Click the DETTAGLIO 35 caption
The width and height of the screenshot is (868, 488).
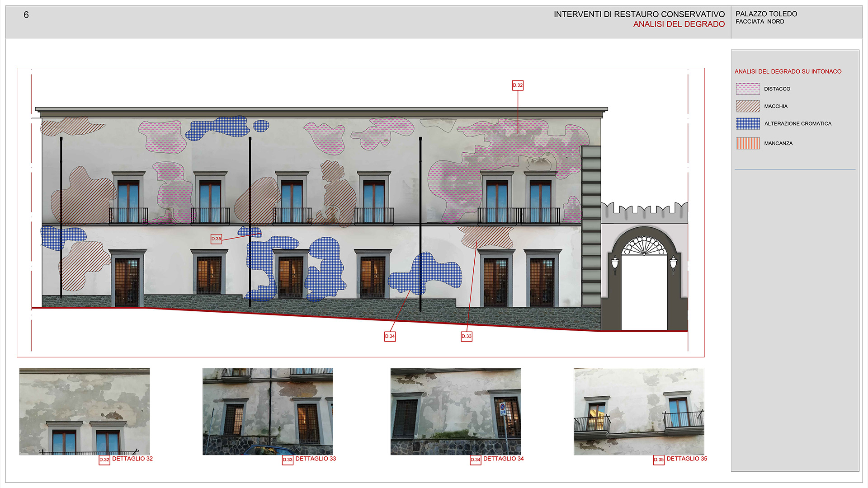point(687,459)
